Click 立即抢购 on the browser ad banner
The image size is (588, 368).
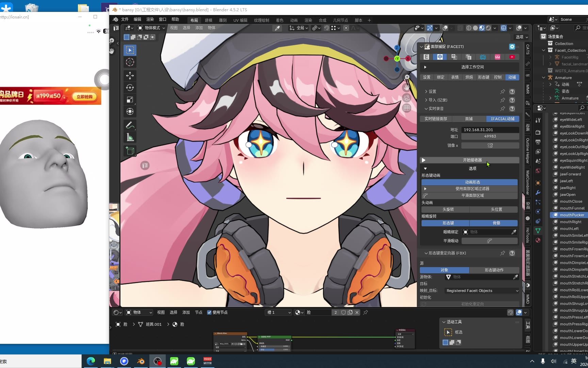[84, 97]
